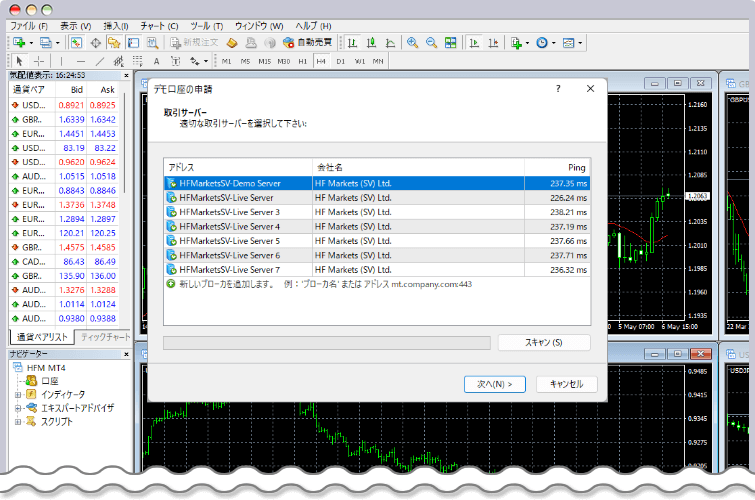The image size is (755, 500).
Task: Select the text A tool
Action: [x=156, y=61]
